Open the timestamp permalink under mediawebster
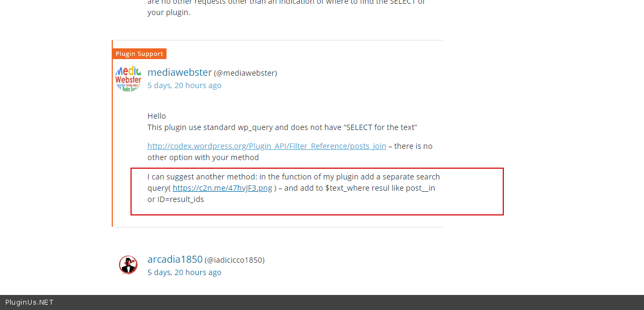The image size is (644, 310). pos(184,85)
